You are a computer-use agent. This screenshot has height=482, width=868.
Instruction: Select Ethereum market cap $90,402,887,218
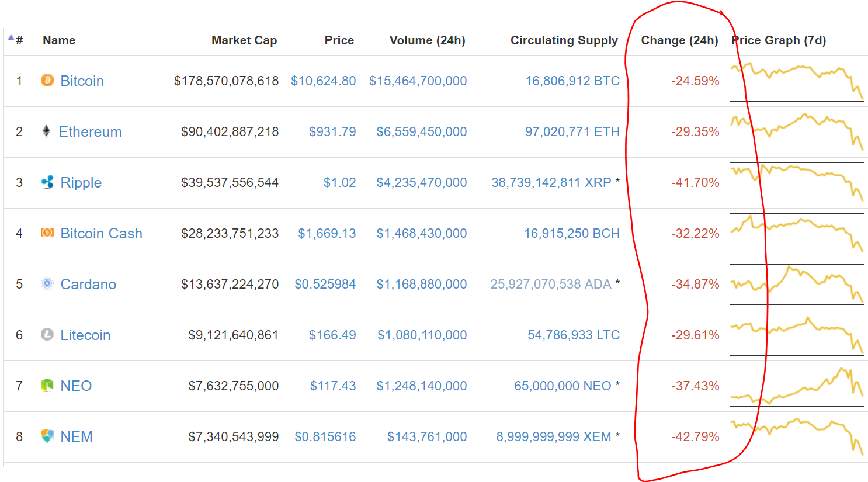230,132
